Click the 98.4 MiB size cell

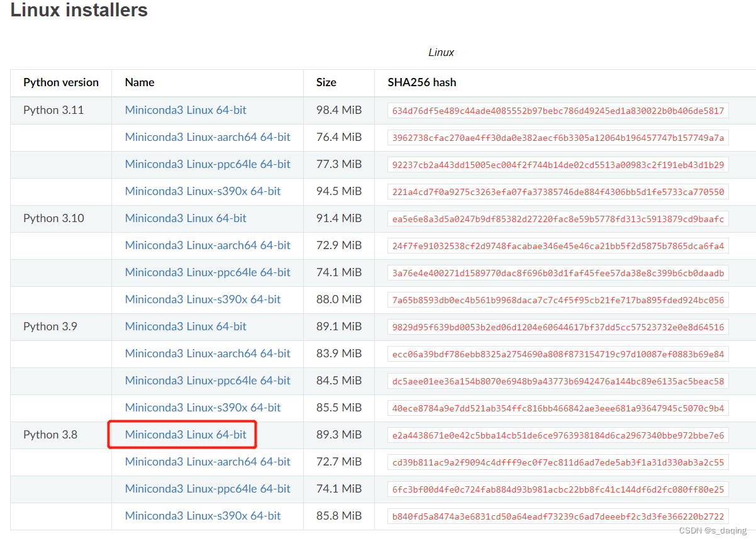coord(339,110)
